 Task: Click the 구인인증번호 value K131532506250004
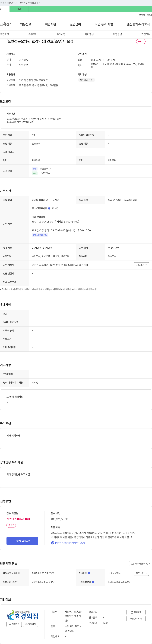[x=119, y=582]
